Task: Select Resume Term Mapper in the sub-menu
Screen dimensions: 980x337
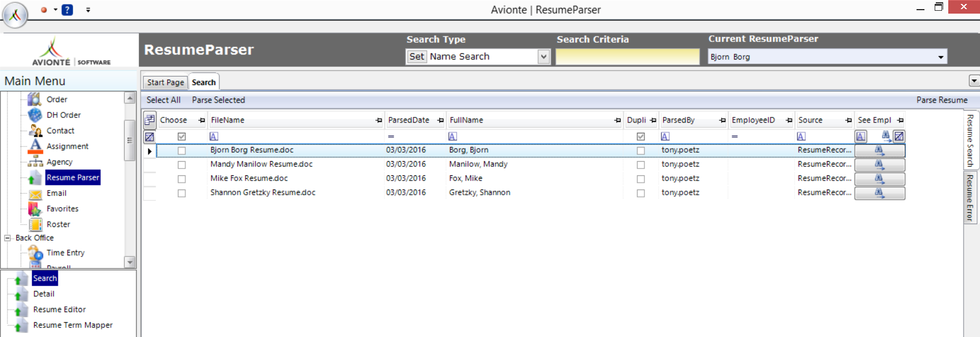Action: [x=73, y=325]
